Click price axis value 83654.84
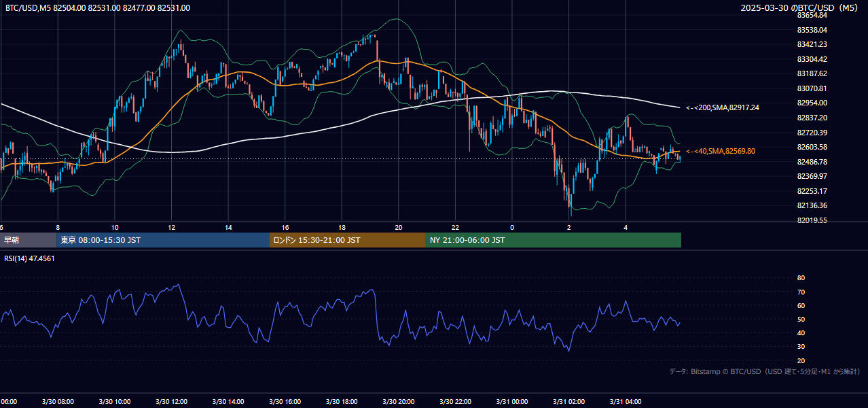 (812, 15)
